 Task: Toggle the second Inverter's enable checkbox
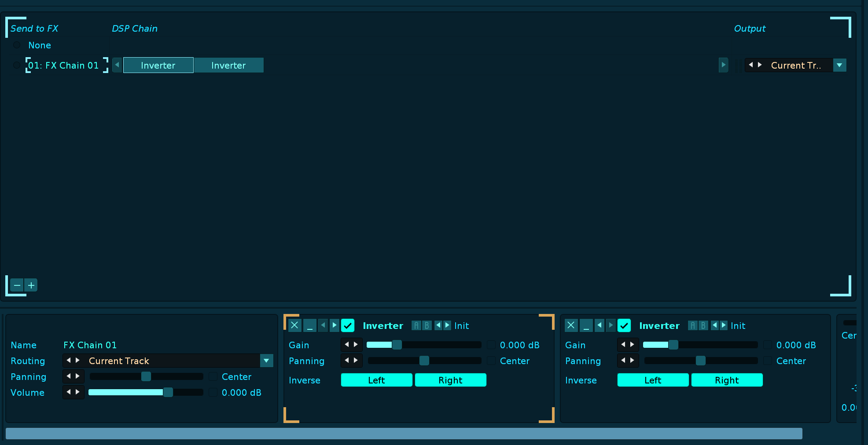[x=624, y=325]
